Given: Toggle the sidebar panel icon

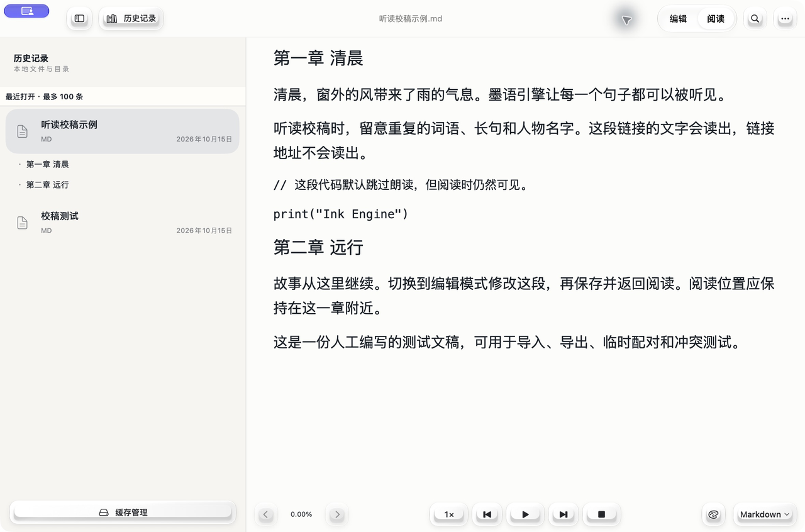Looking at the screenshot, I should click(x=79, y=19).
